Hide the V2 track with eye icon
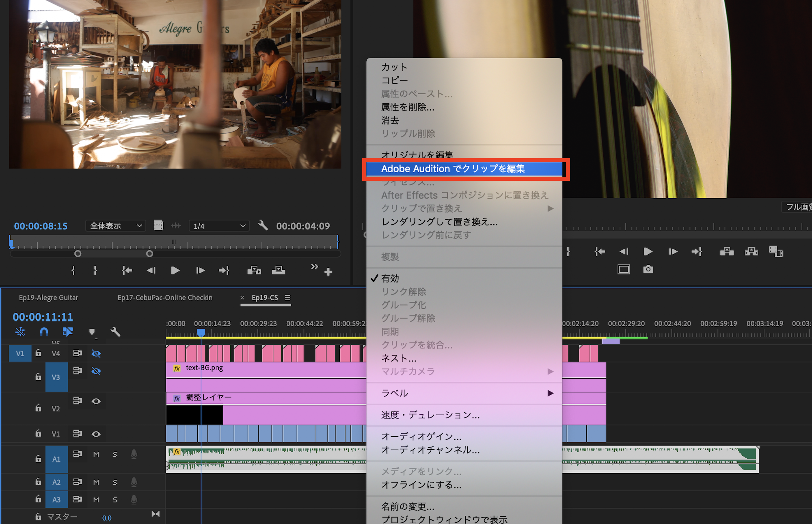Viewport: 812px width, 524px height. pos(96,401)
